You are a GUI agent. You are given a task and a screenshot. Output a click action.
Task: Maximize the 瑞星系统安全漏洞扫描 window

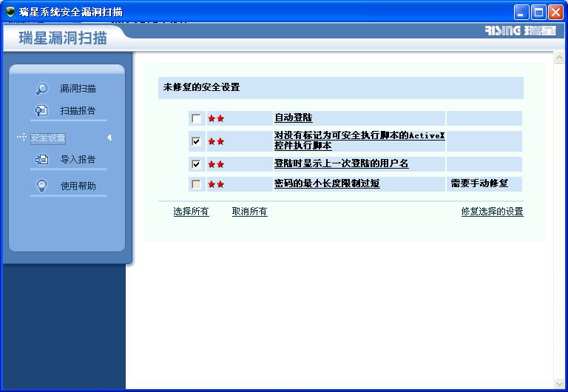(538, 13)
